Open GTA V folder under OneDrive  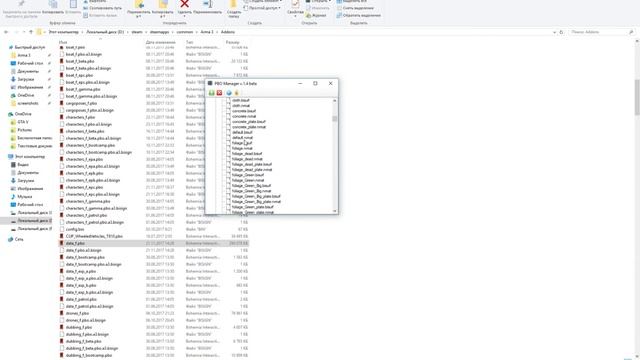pyautogui.click(x=23, y=122)
